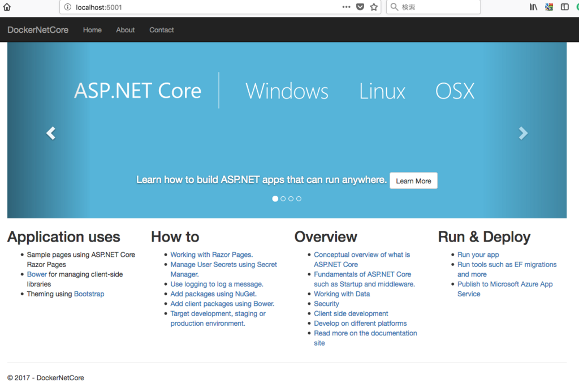Select second carousel indicator dot
The height and width of the screenshot is (392, 579).
point(283,199)
